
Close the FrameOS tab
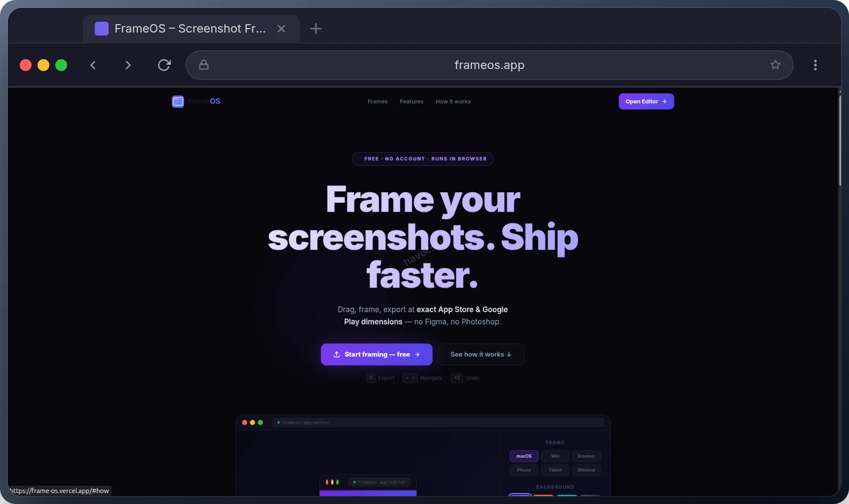281,29
